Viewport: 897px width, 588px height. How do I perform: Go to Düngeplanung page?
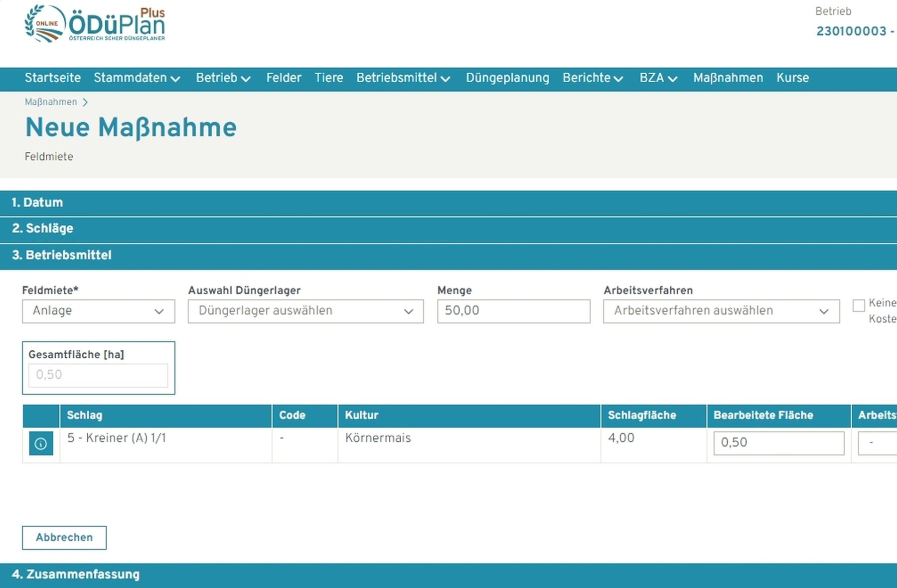point(507,78)
